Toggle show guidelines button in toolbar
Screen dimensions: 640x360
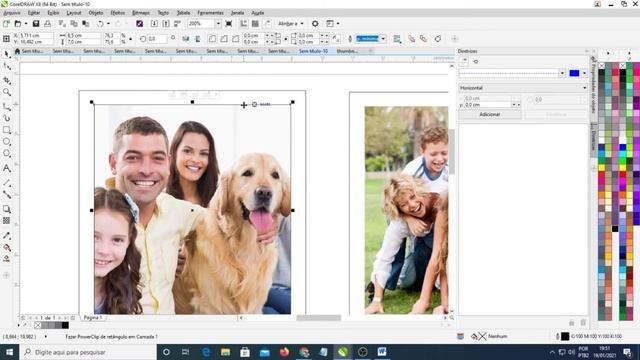click(x=267, y=24)
